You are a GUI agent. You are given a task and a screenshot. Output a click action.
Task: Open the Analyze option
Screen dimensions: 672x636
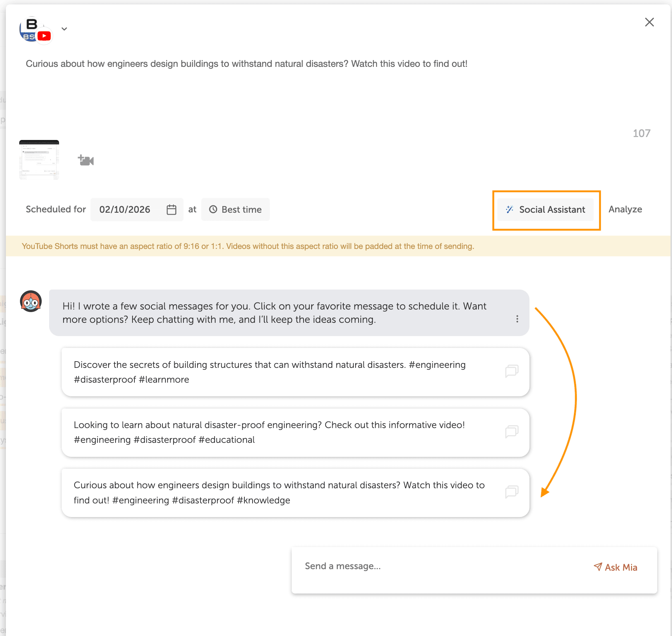coord(625,209)
